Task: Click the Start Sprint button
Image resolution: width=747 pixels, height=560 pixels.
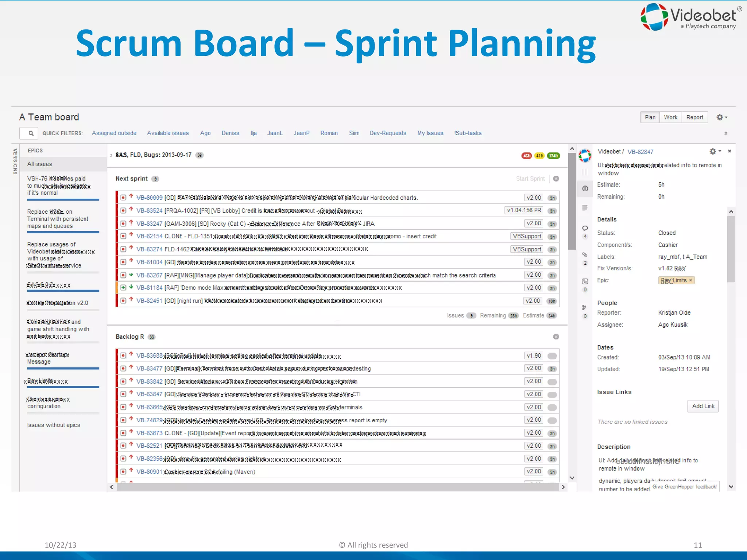Action: pos(530,179)
